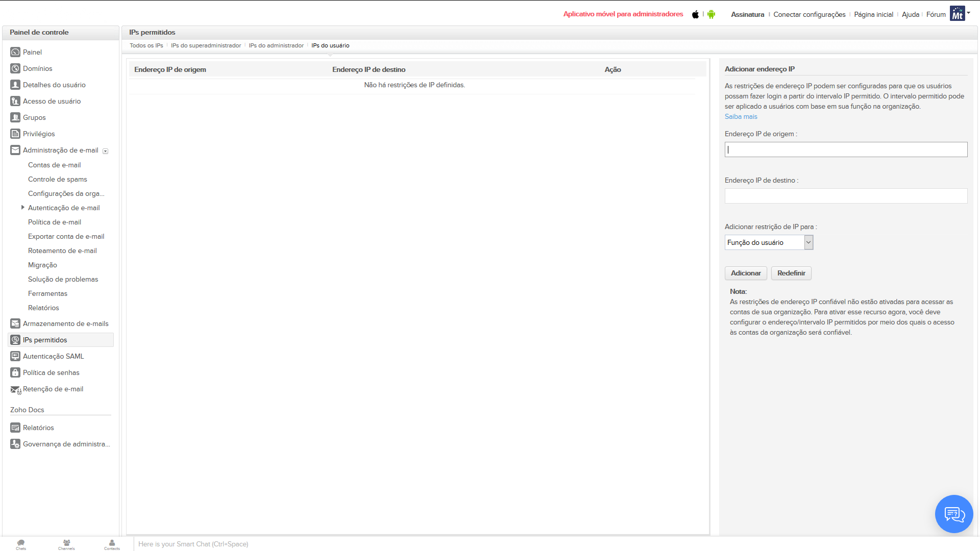This screenshot has width=980, height=551.
Task: Click the Domínios sidebar icon
Action: click(x=15, y=68)
